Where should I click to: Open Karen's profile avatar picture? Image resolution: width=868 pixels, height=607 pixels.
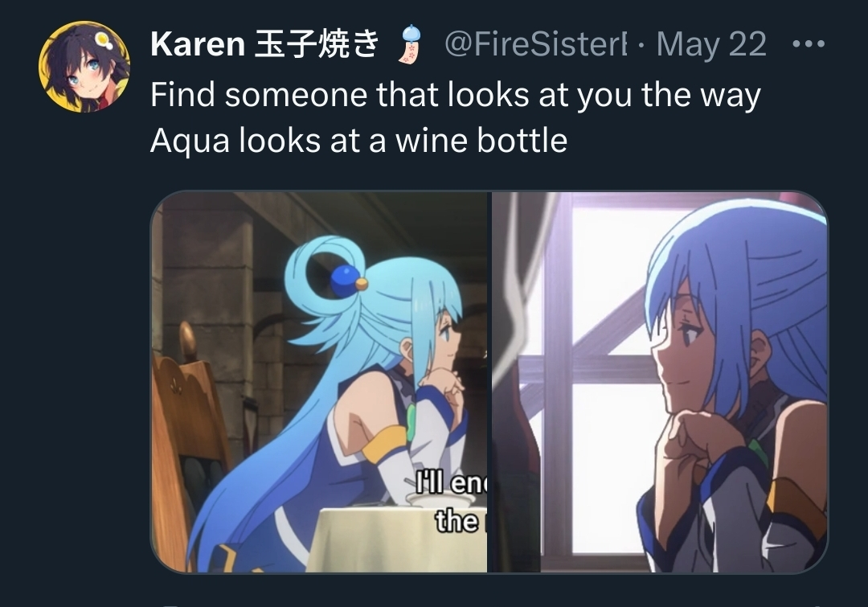click(x=84, y=67)
